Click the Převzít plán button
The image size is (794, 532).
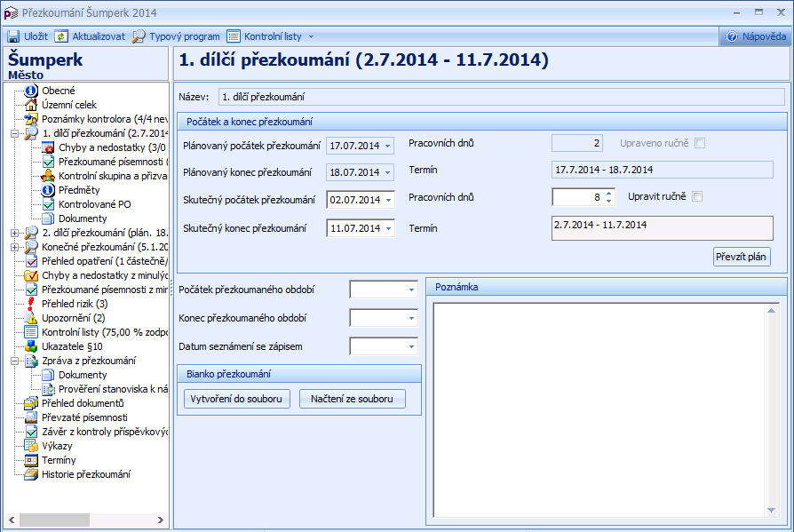point(742,257)
